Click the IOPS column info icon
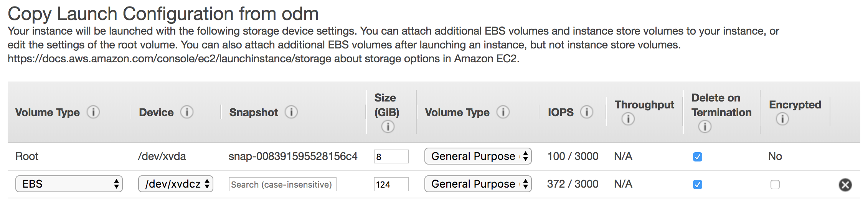 587,112
